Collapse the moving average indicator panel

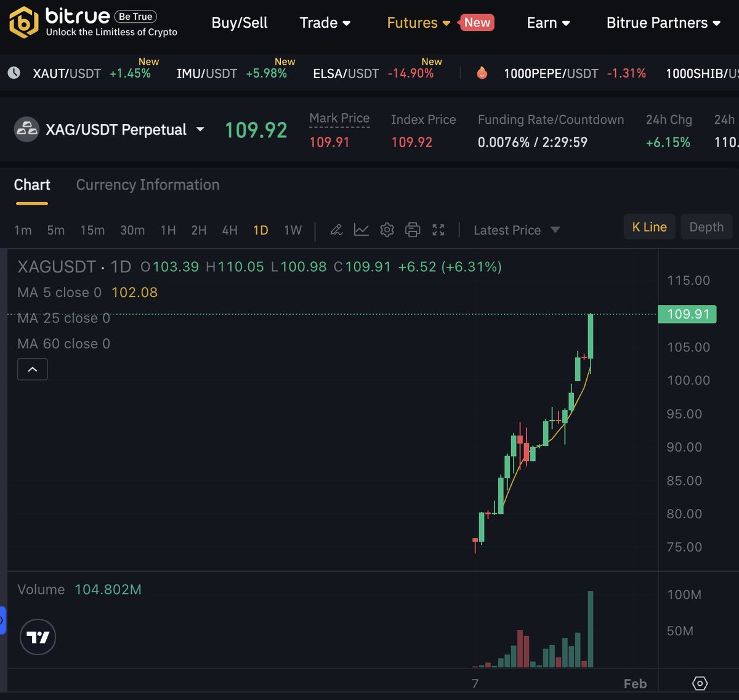pyautogui.click(x=32, y=369)
